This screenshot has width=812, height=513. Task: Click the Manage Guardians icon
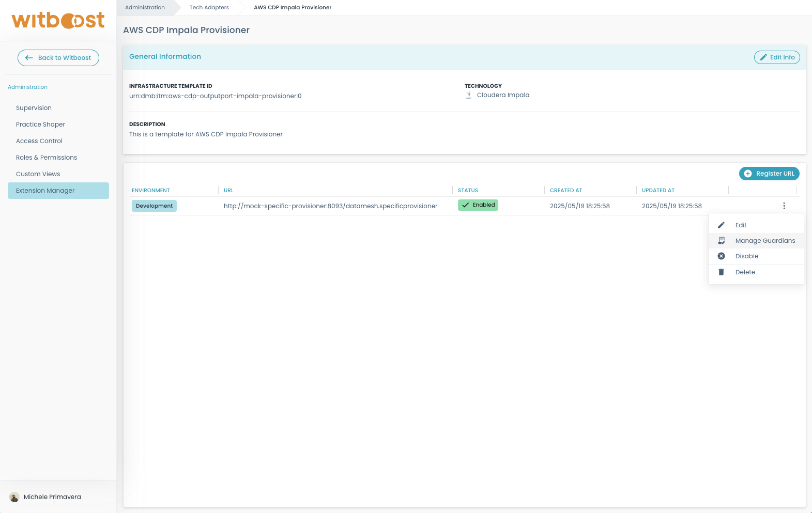[721, 241]
